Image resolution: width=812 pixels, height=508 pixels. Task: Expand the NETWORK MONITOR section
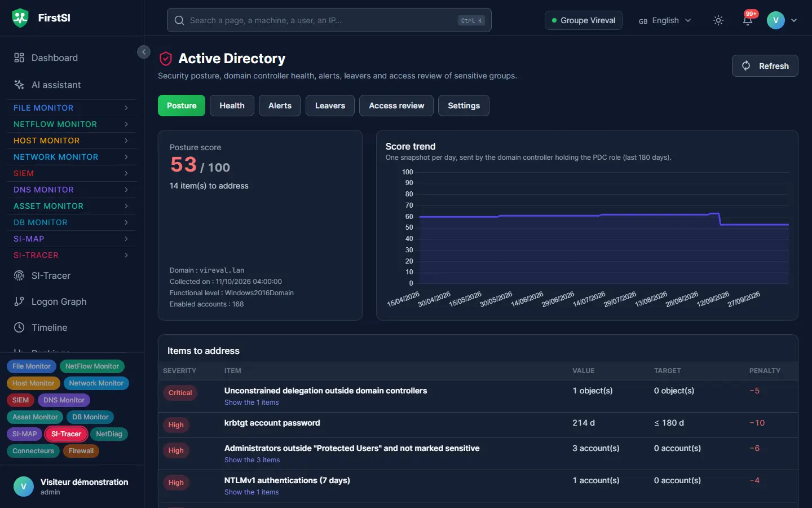pyautogui.click(x=72, y=157)
